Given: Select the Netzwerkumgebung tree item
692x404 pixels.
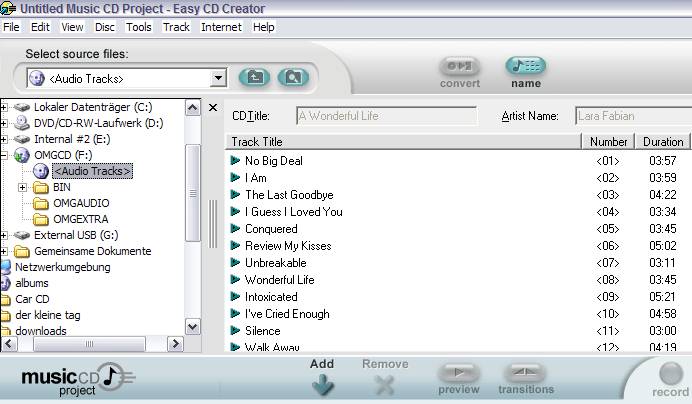Looking at the screenshot, I should click(x=63, y=267).
